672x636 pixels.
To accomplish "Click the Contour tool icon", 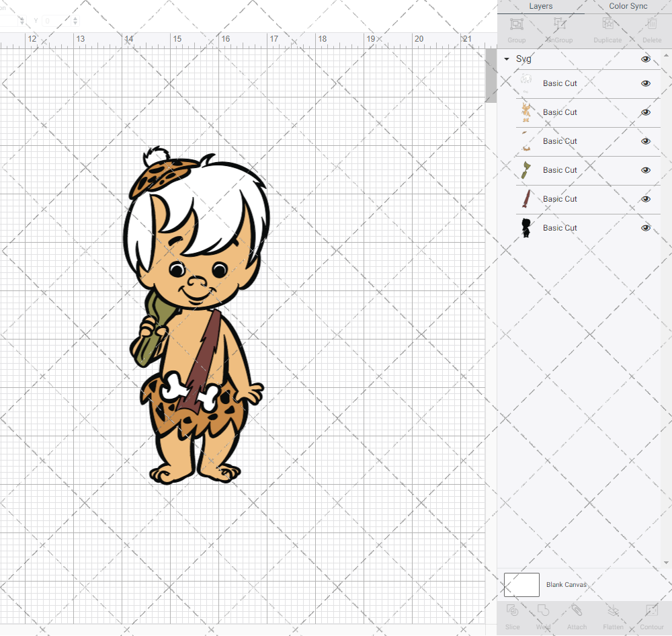I will [652, 610].
